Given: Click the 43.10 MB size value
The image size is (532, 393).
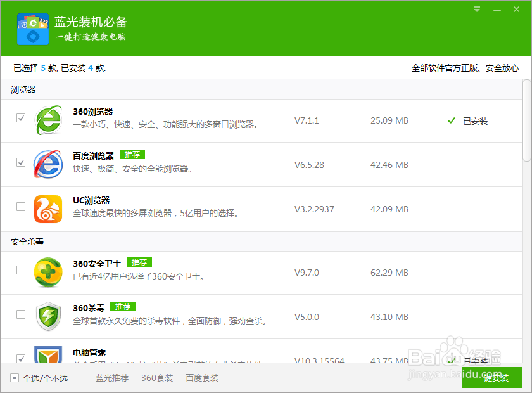Looking at the screenshot, I should [x=389, y=318].
